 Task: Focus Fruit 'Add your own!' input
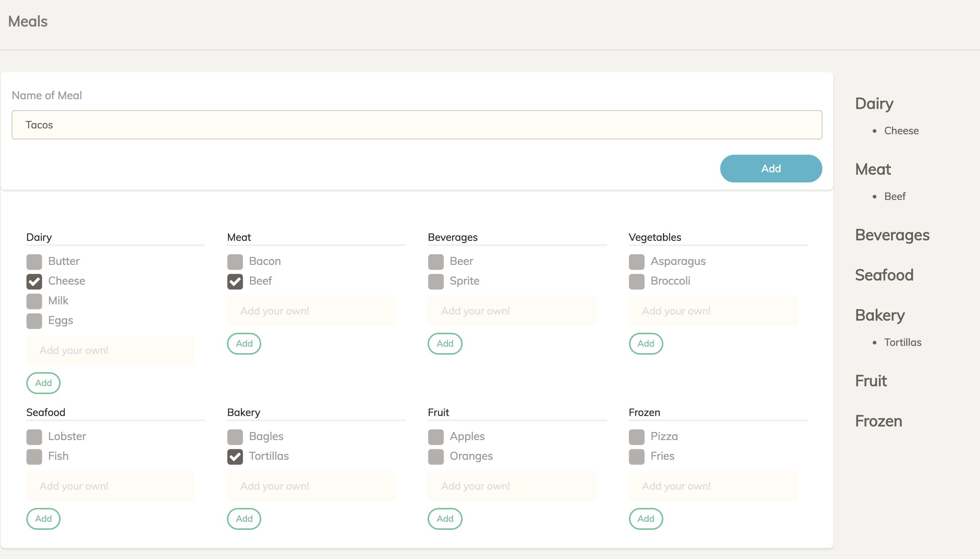(x=512, y=486)
